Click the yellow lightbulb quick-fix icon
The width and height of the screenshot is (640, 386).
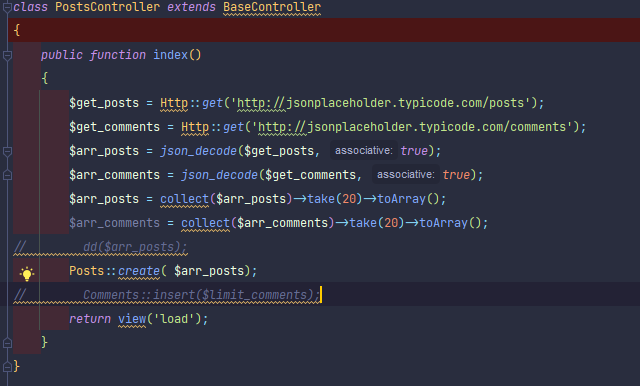(27, 273)
